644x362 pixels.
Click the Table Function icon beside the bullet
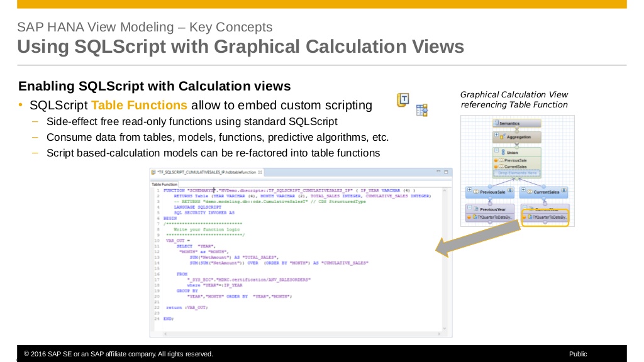pos(403,100)
